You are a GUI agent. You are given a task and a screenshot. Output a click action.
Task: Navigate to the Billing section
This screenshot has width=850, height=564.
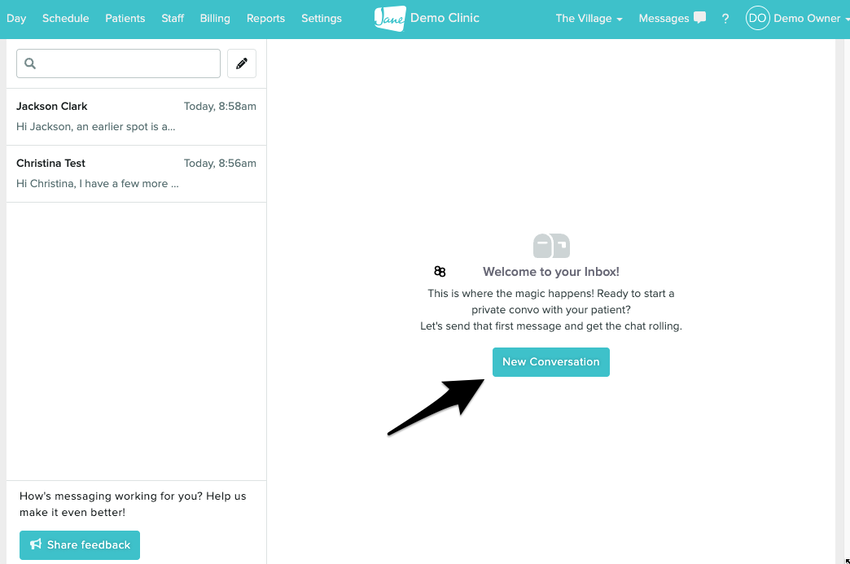click(215, 18)
